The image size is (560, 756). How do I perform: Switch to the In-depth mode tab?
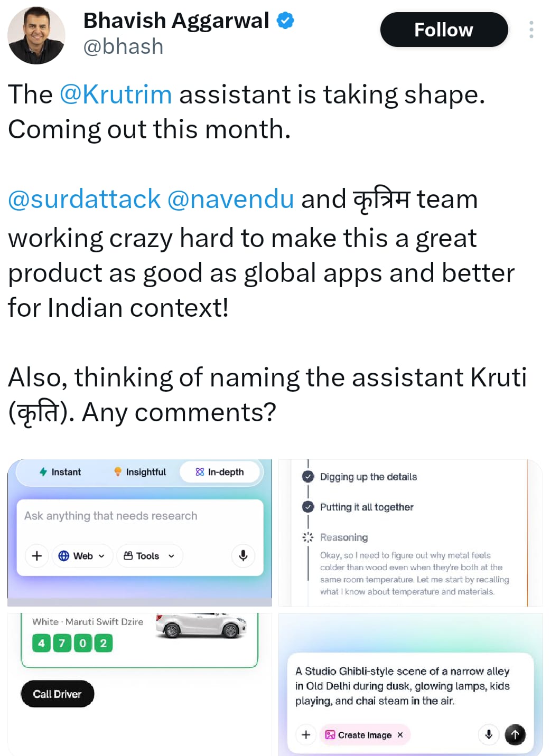tap(220, 472)
